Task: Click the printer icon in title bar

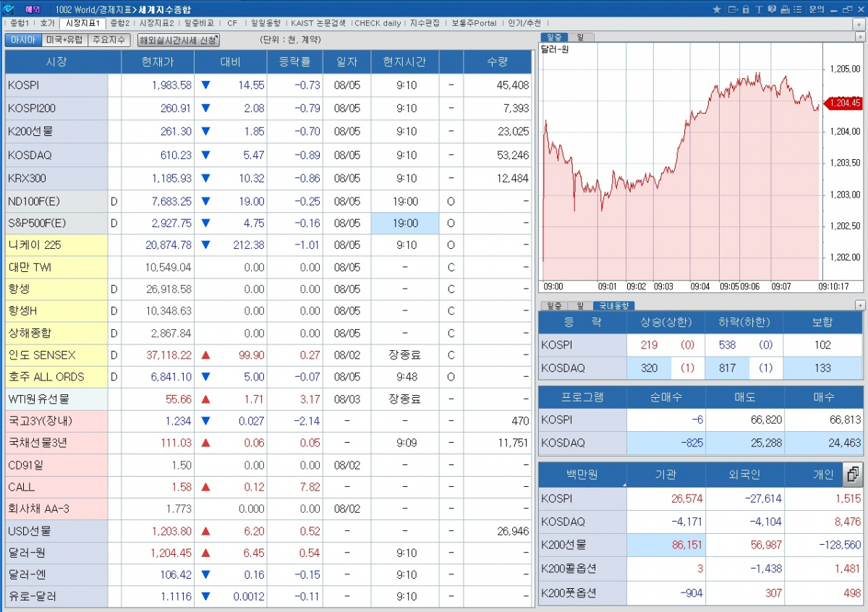Action: tap(784, 9)
